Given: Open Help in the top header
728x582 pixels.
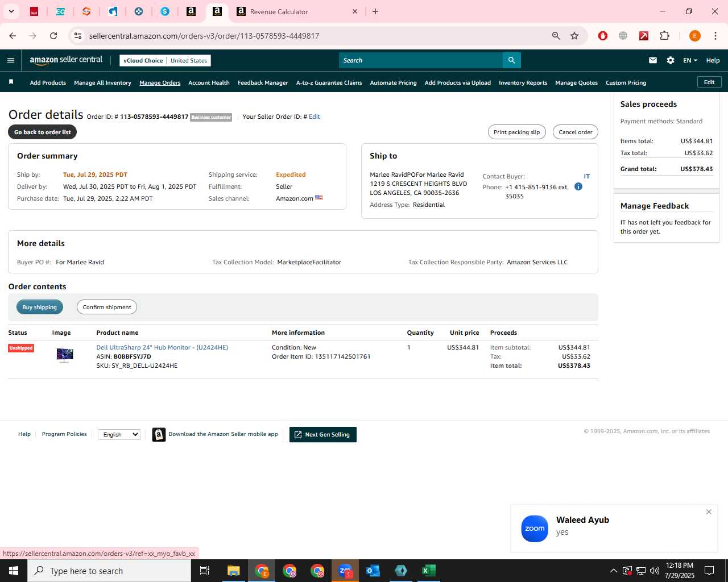Looking at the screenshot, I should [x=713, y=60].
